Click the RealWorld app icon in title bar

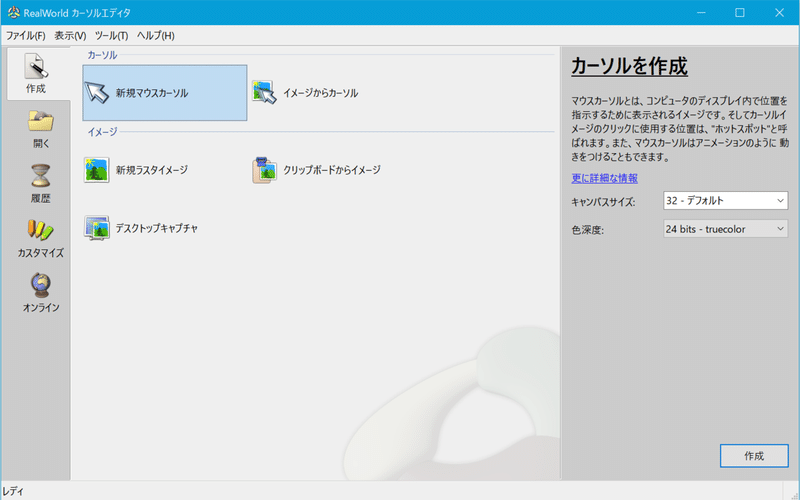13,13
